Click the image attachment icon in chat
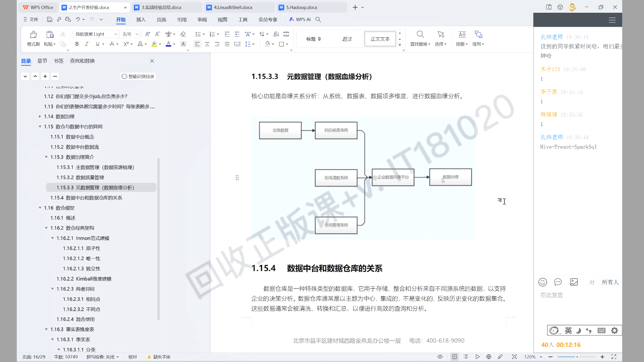The image size is (644, 362). tap(574, 282)
